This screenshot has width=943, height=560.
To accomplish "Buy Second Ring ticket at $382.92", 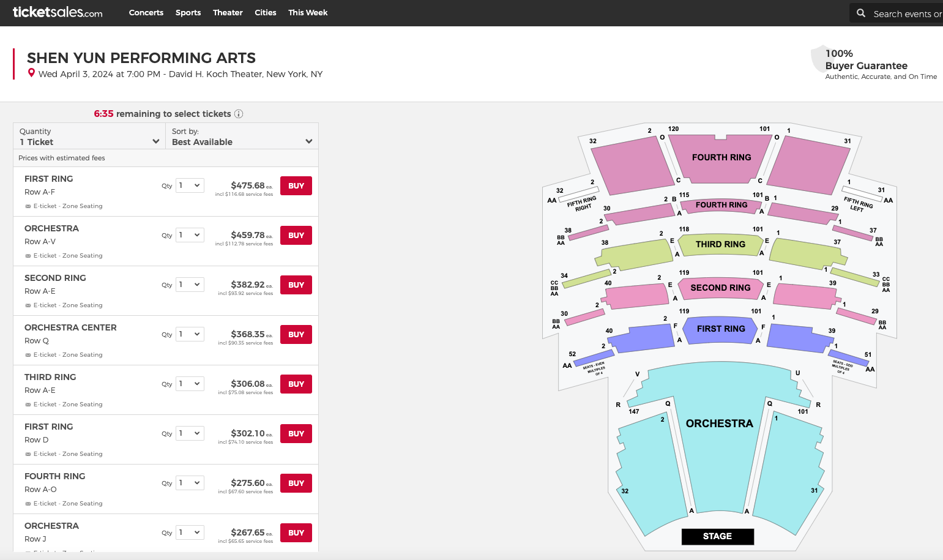I will tap(296, 285).
